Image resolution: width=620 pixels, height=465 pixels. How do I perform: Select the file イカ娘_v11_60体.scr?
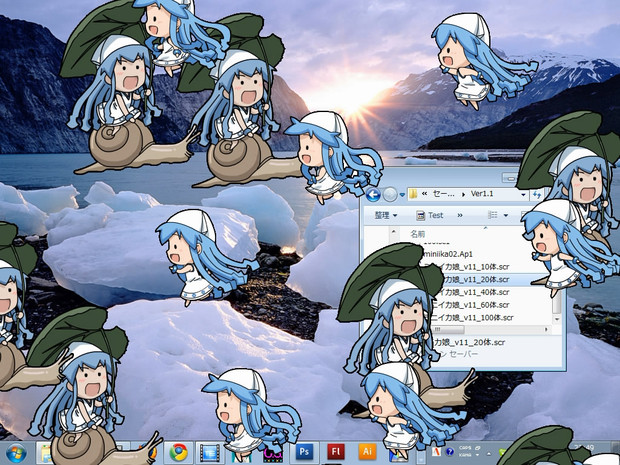coord(470,304)
